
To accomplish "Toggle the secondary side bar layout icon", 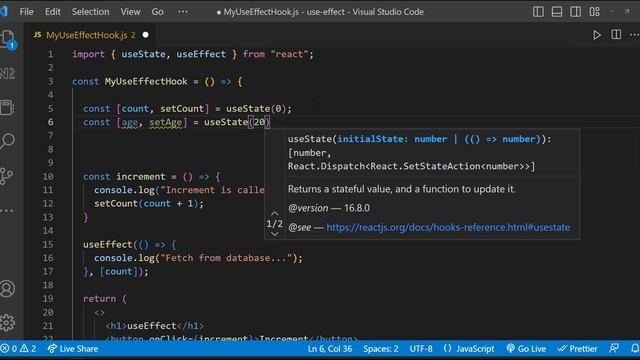I will tap(576, 12).
